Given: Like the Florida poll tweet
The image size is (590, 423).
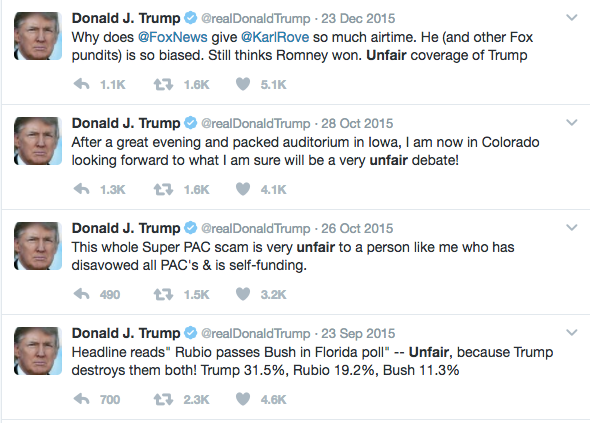Looking at the screenshot, I should [x=243, y=399].
